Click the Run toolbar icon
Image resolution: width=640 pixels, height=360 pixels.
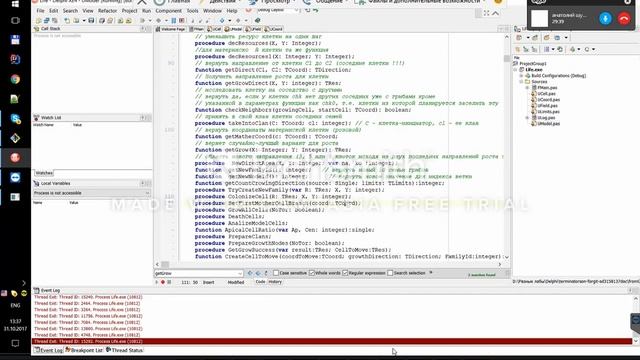coord(143,20)
